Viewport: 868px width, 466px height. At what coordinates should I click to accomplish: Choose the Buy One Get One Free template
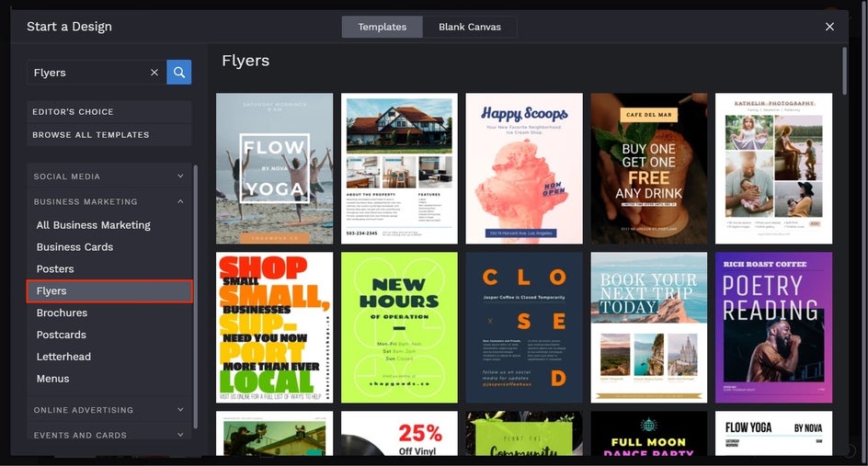649,168
